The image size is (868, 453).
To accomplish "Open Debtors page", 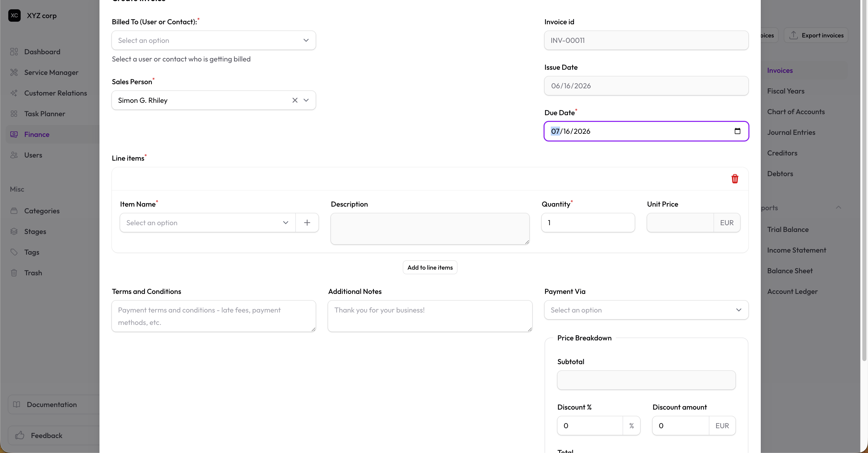I will coord(780,174).
